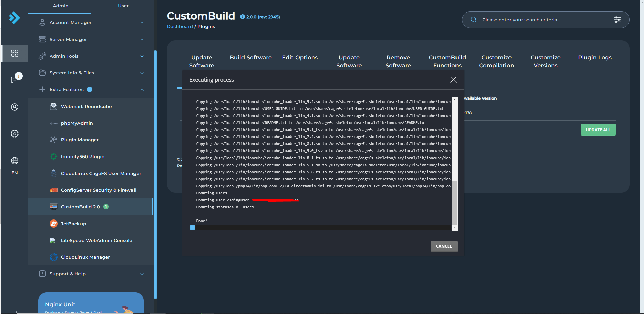Click the green UPDATE ALL button

point(598,130)
